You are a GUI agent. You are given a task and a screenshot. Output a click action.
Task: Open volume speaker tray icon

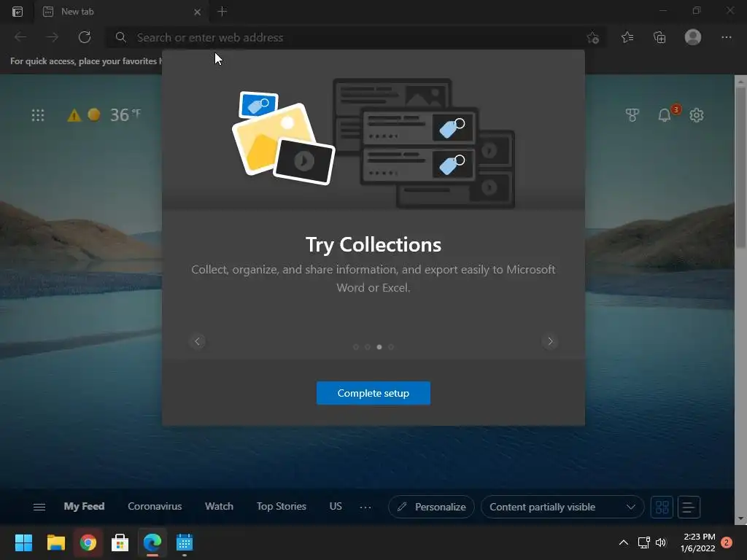[x=661, y=542]
